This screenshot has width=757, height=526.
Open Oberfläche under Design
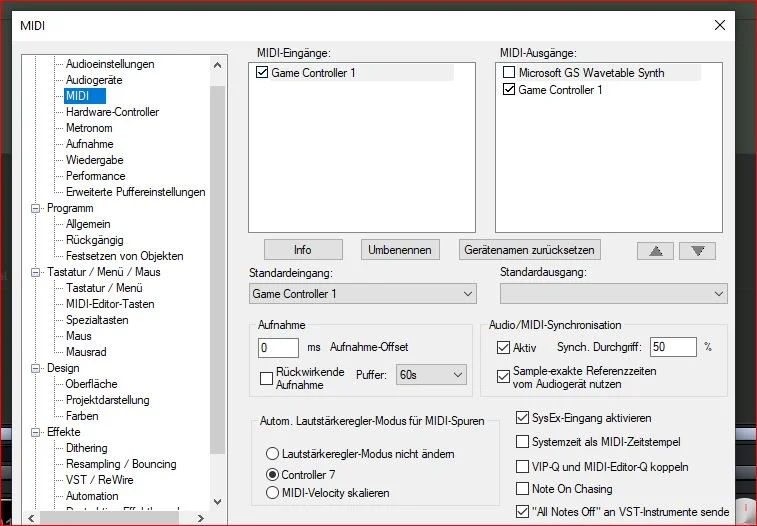(91, 384)
